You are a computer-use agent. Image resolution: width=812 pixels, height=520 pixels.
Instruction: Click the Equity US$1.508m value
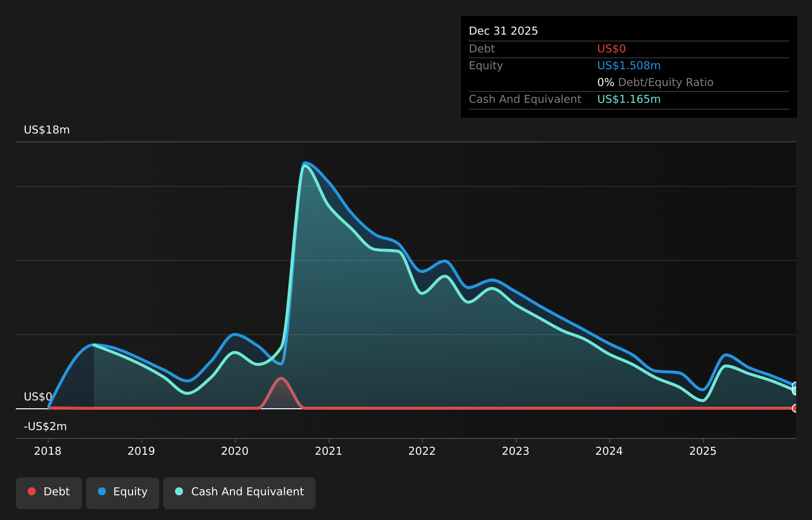(x=629, y=65)
